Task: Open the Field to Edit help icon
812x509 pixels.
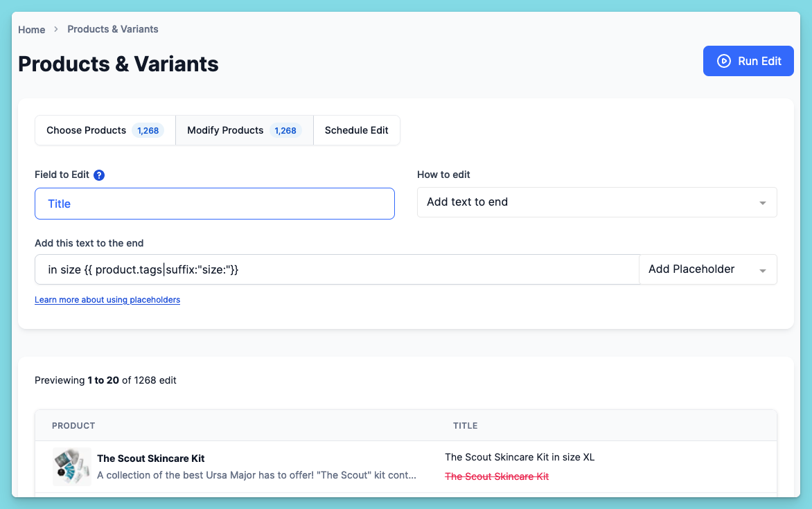Action: point(99,175)
